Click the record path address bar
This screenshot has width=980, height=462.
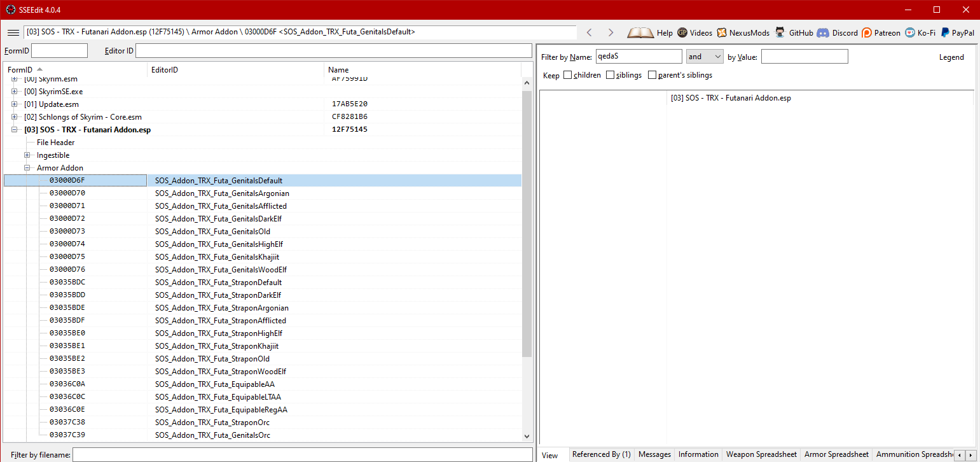click(x=300, y=32)
